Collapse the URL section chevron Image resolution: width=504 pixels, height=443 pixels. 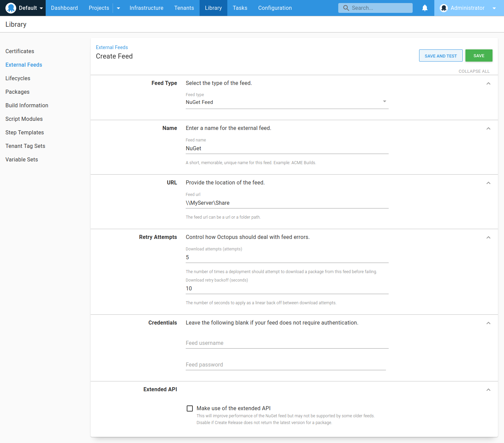(488, 183)
